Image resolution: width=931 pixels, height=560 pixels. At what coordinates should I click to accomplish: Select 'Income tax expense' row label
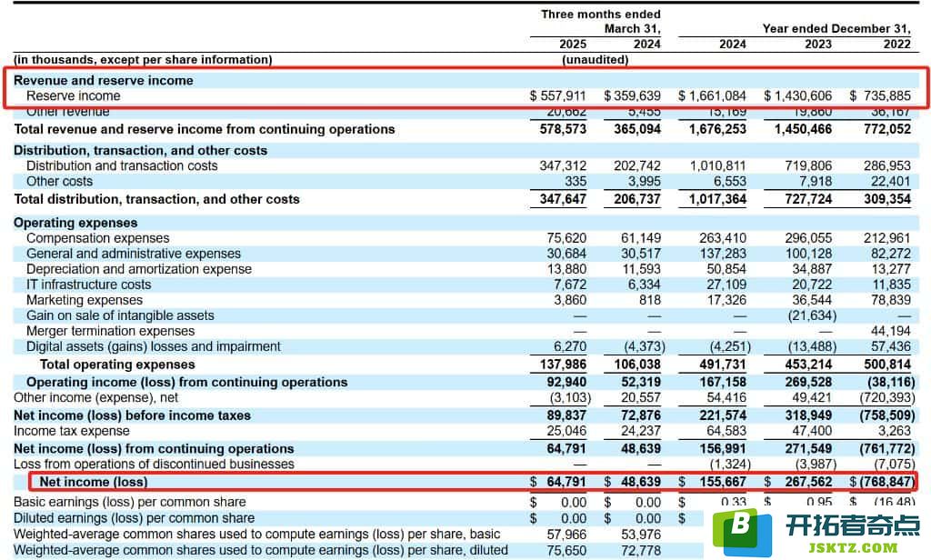[x=71, y=431]
